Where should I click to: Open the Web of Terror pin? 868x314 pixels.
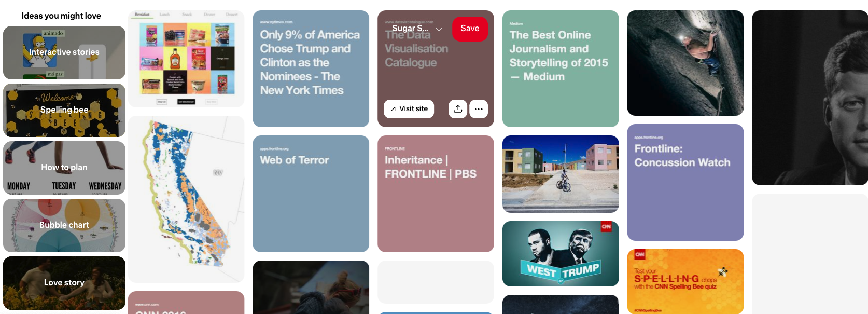coord(311,194)
